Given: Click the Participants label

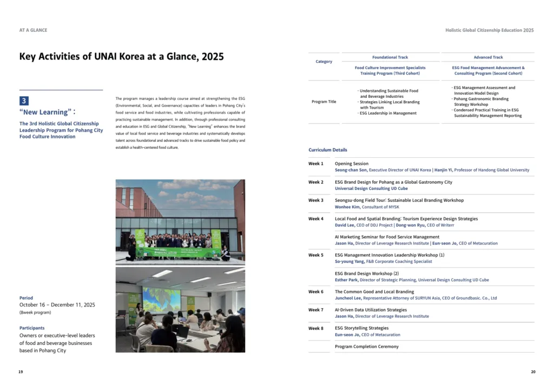Looking at the screenshot, I should pos(32,328).
